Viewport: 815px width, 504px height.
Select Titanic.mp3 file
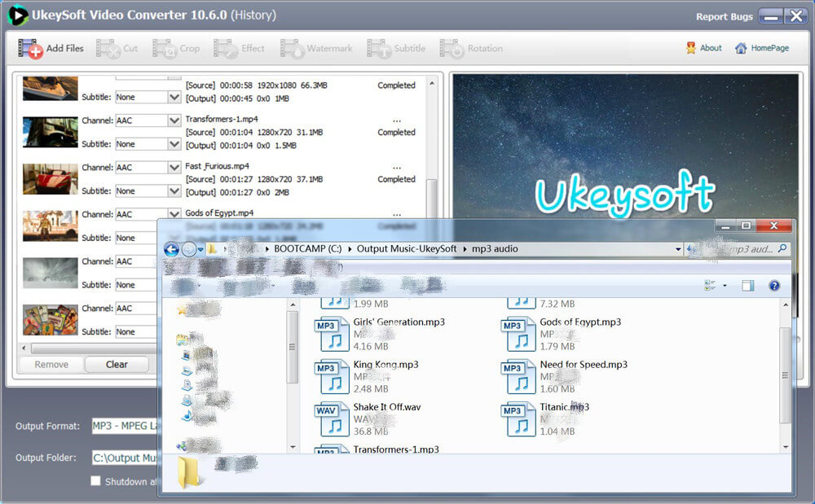546,419
